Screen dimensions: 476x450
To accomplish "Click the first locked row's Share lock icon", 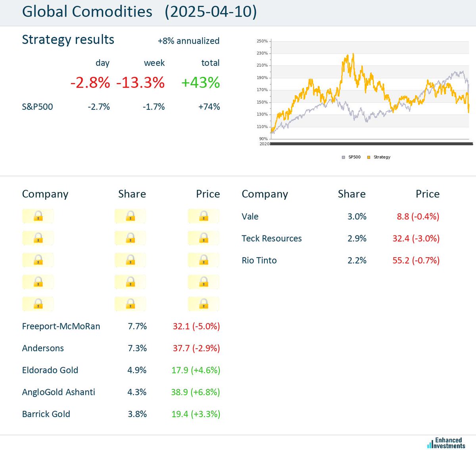I will (131, 216).
